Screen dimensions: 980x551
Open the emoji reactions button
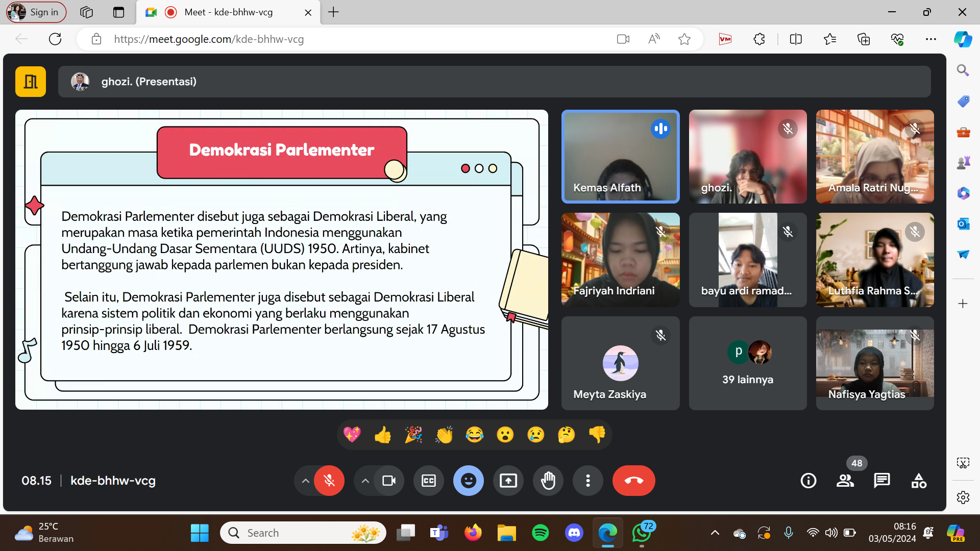468,481
